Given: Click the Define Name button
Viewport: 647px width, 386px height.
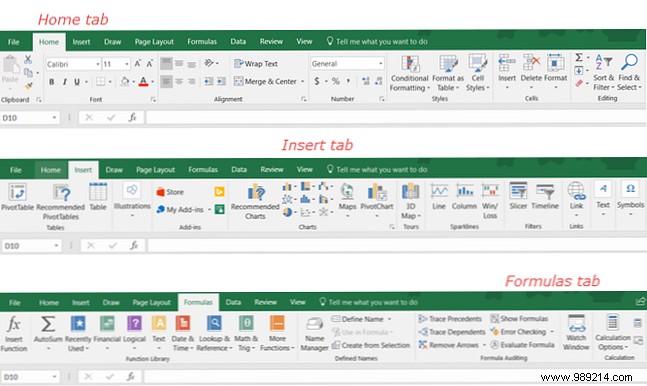Looking at the screenshot, I should pyautogui.click(x=361, y=319).
